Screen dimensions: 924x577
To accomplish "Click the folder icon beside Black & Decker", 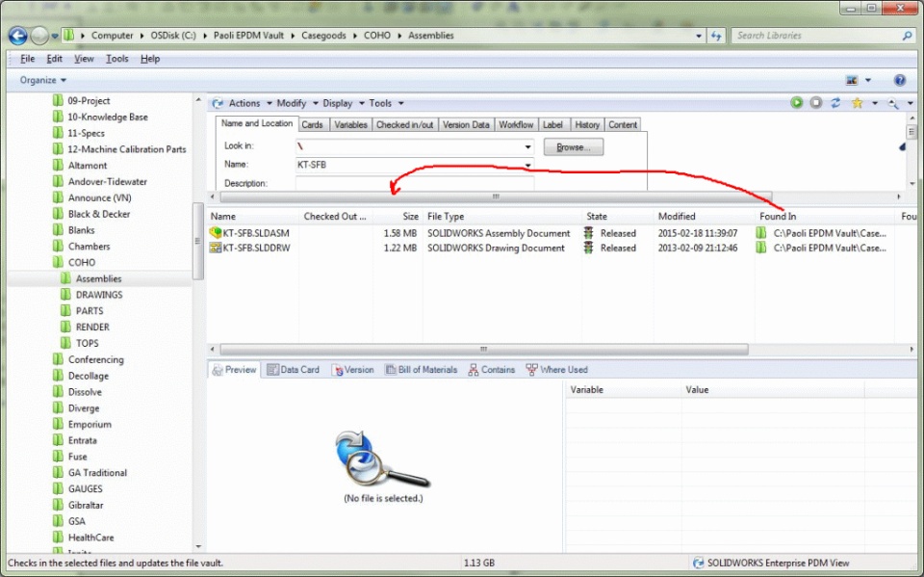I will click(x=58, y=214).
